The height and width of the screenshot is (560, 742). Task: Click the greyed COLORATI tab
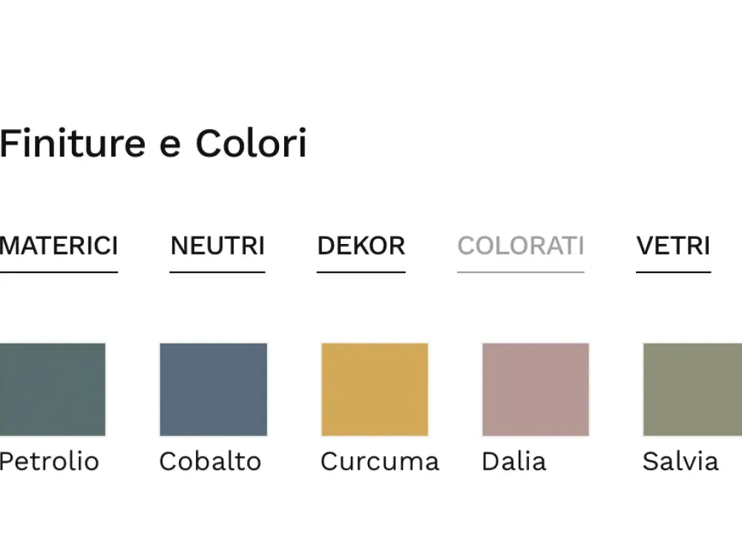pyautogui.click(x=521, y=246)
